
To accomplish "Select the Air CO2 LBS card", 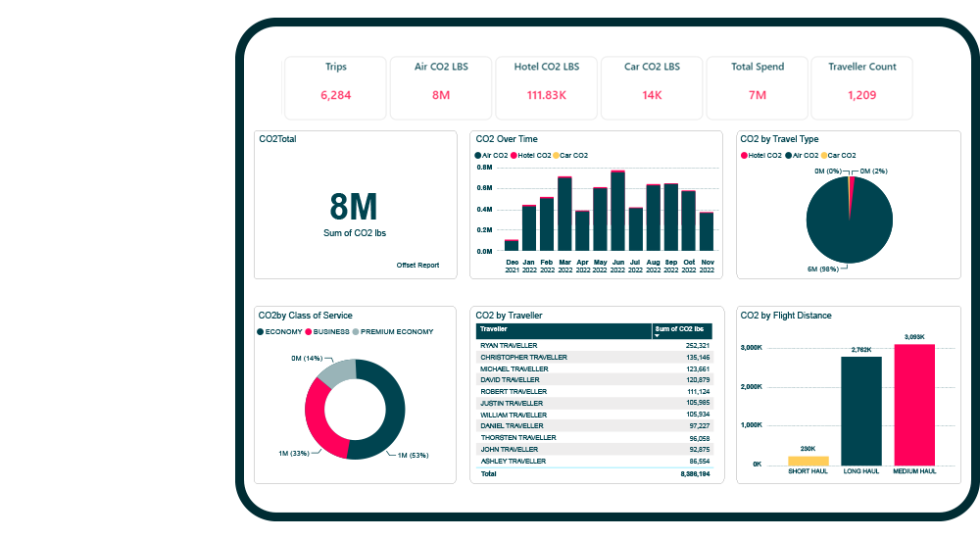I will 441,87.
